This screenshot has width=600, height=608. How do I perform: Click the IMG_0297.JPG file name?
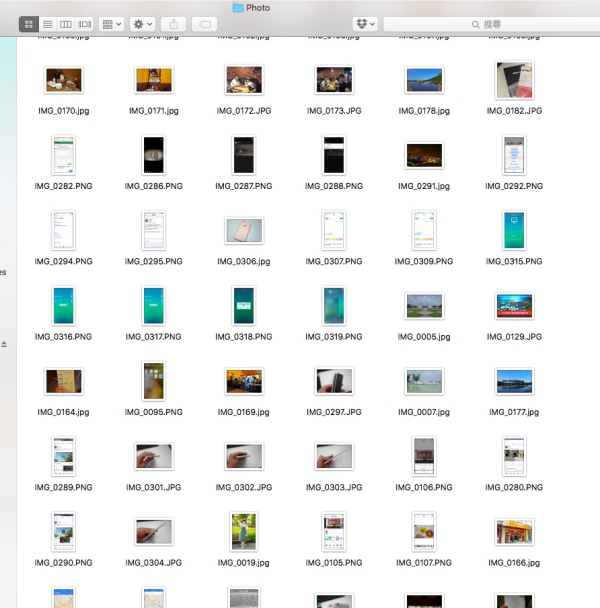[334, 412]
